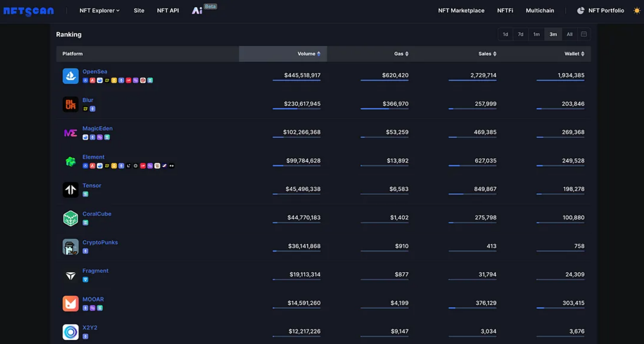Select the All time range tab

tap(569, 34)
